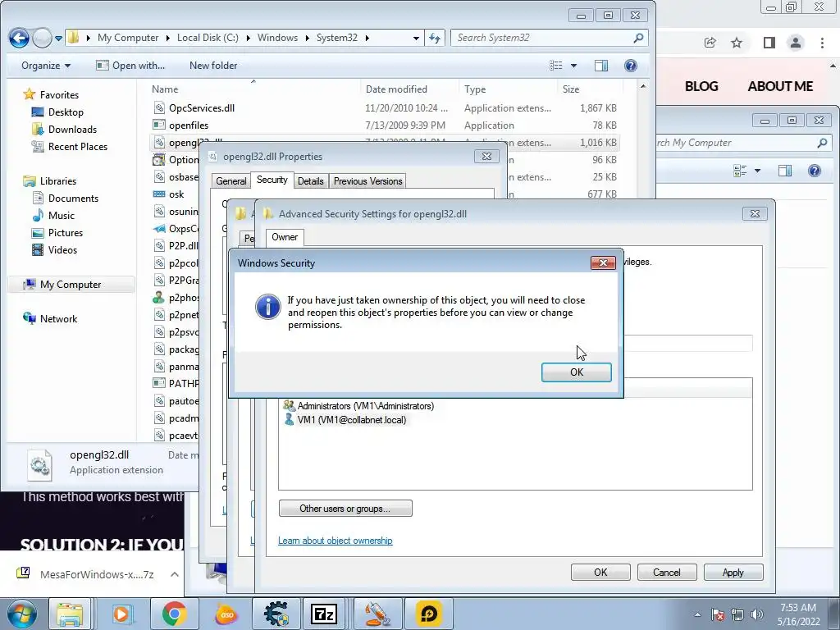Click the change view icon in System32 toolbar
This screenshot has width=840, height=630.
(556, 66)
